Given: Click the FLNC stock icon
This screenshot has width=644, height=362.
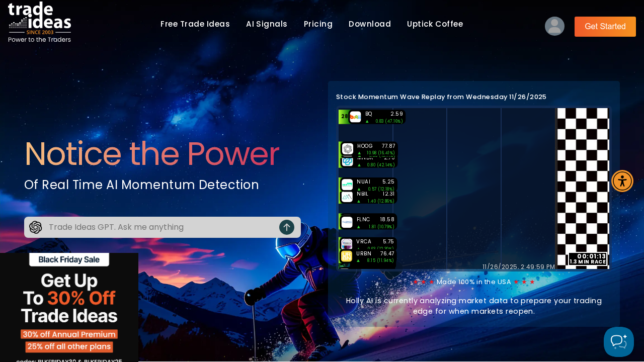Looking at the screenshot, I should [x=347, y=222].
